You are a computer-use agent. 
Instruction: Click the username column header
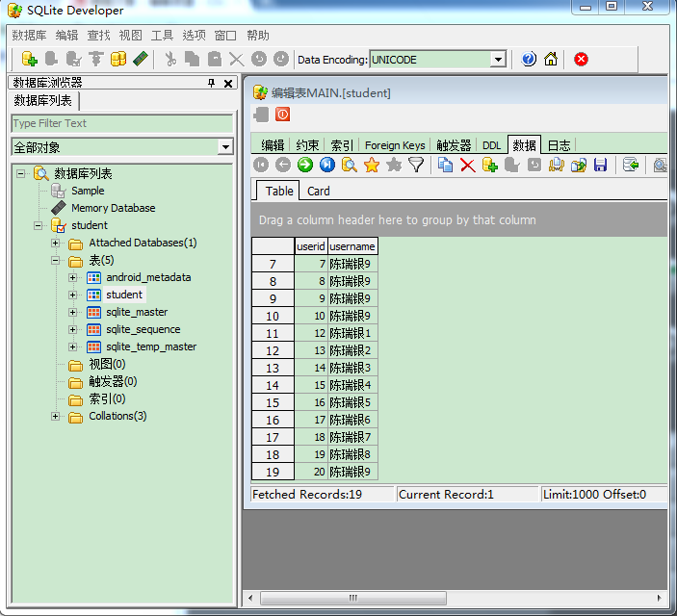pos(352,246)
